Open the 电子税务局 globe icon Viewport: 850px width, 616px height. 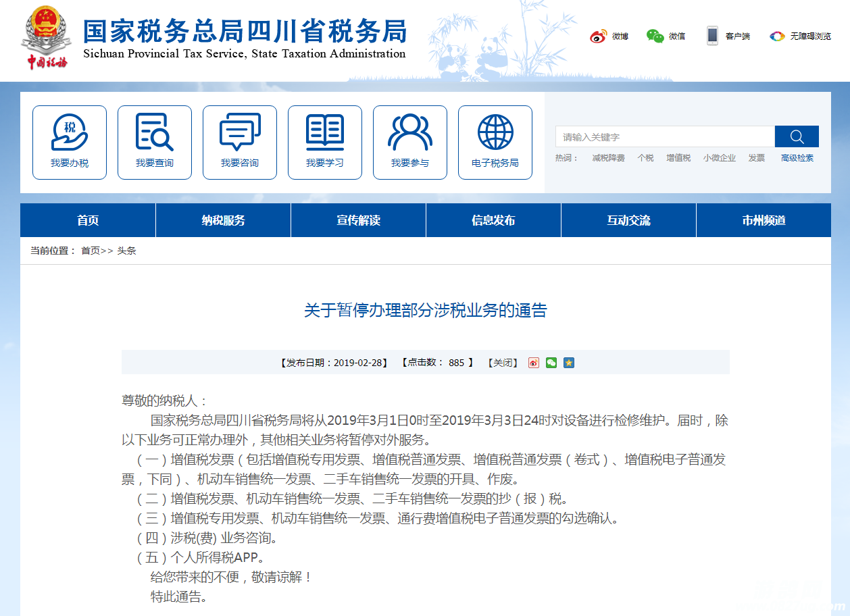coord(495,143)
